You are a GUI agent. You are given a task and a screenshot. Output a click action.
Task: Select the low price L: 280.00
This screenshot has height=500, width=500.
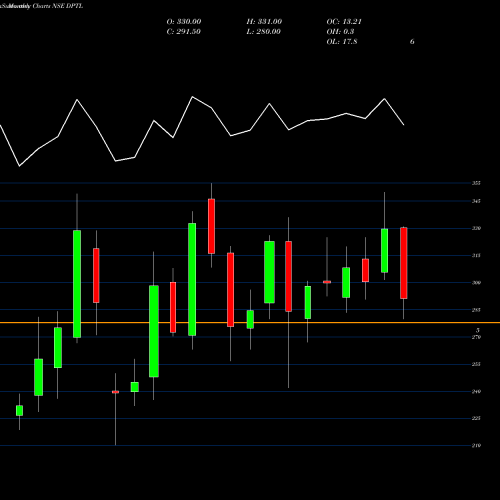[x=263, y=32]
